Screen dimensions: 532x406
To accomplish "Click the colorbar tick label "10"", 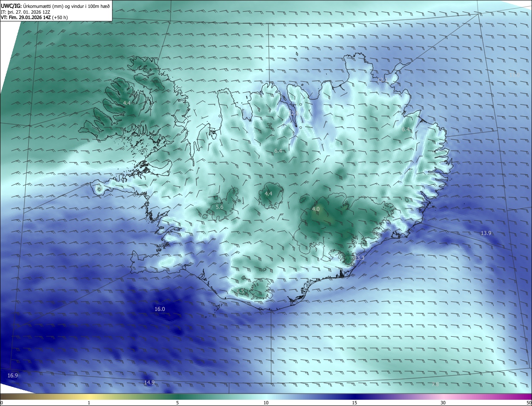I will 266,403.
